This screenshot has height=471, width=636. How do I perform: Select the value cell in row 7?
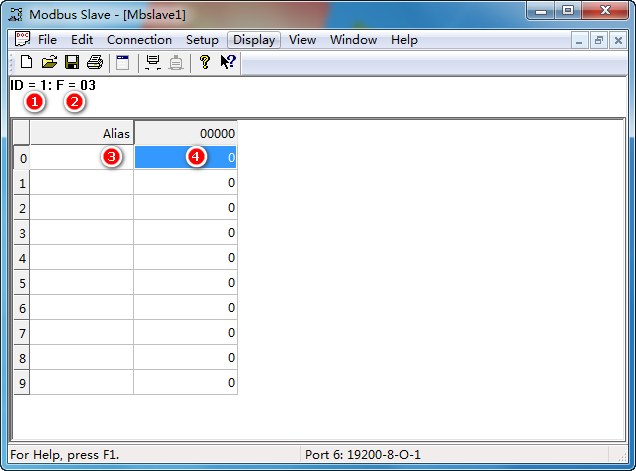point(185,332)
